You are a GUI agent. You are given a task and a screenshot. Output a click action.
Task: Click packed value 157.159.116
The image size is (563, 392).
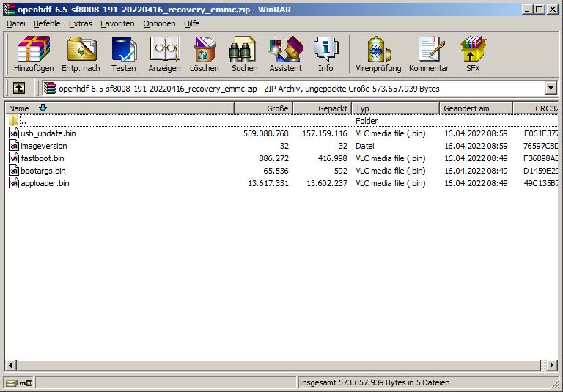click(x=325, y=133)
